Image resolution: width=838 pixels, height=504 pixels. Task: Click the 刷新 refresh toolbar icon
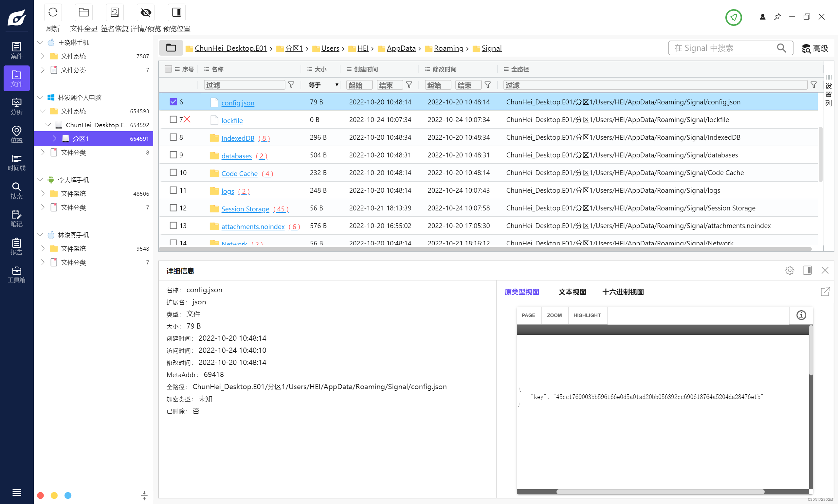pyautogui.click(x=53, y=13)
